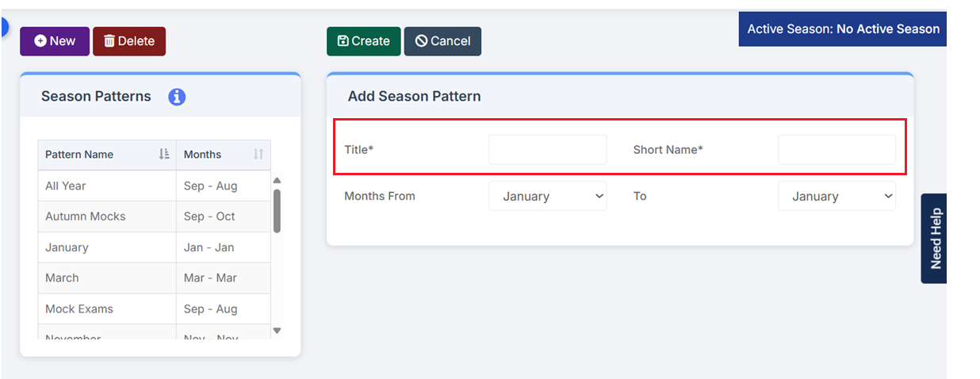Click the Active Season banner

point(843,29)
